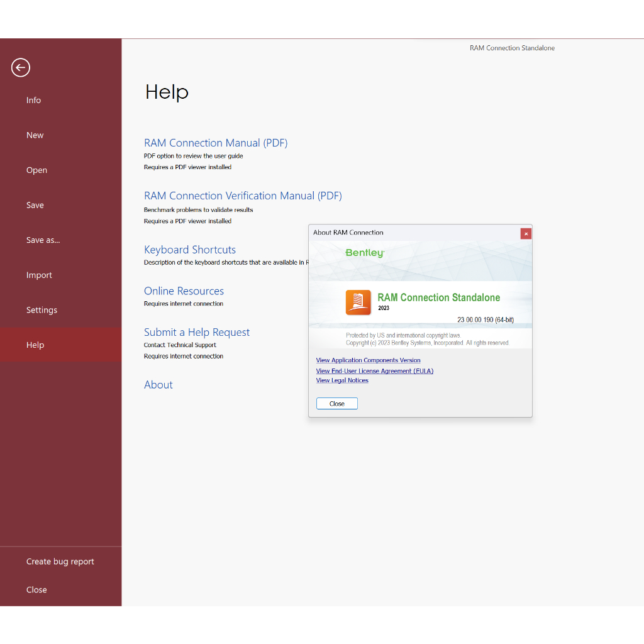644x644 pixels.
Task: Select Save as... option
Action: click(x=43, y=240)
